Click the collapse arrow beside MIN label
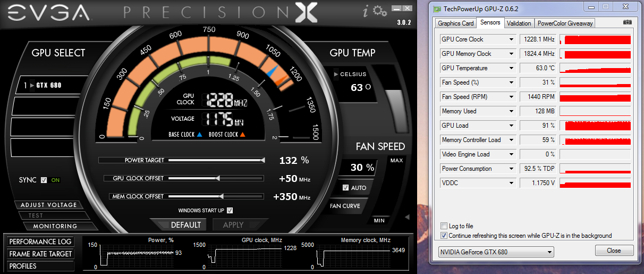 (x=408, y=217)
